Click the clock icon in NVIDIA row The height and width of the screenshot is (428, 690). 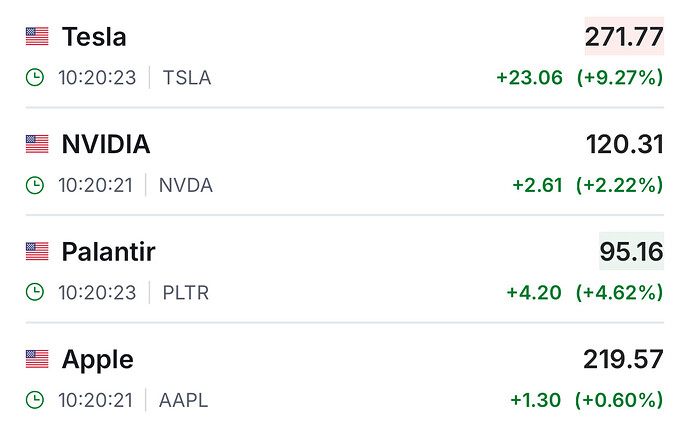35,185
